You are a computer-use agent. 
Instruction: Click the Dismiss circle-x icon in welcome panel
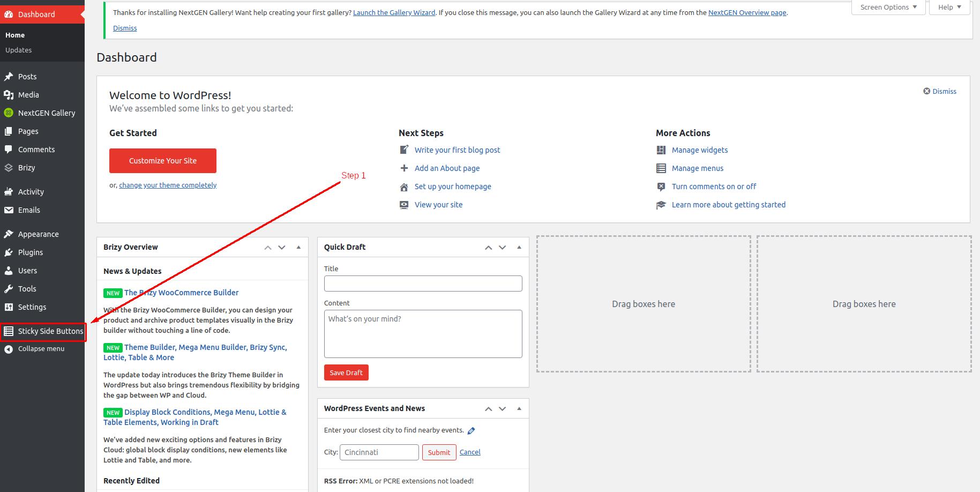(x=926, y=91)
